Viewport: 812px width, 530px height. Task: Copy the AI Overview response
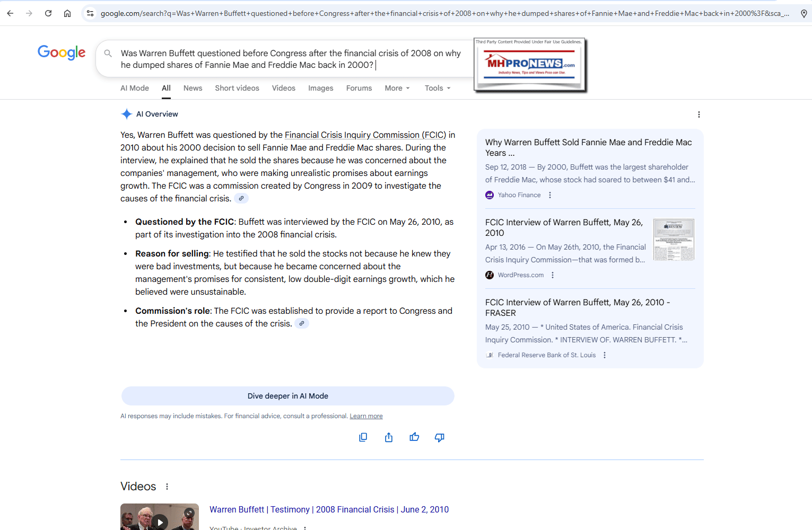(363, 437)
